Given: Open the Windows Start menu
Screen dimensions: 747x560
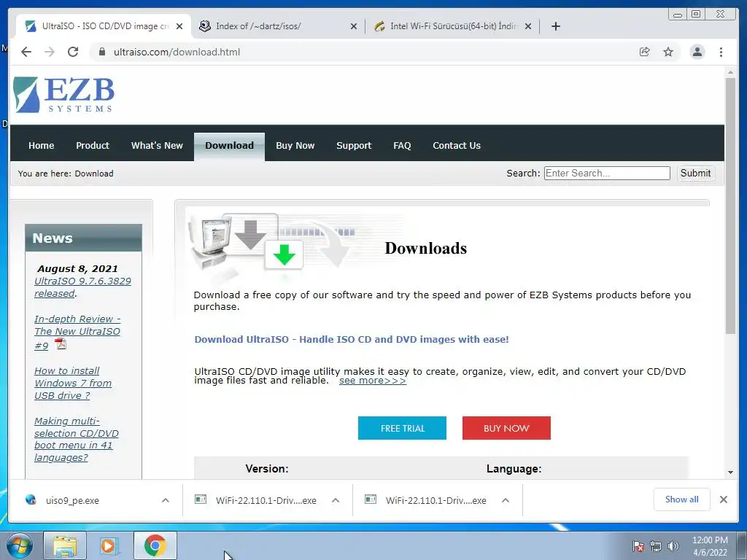Looking at the screenshot, I should click(x=20, y=545).
